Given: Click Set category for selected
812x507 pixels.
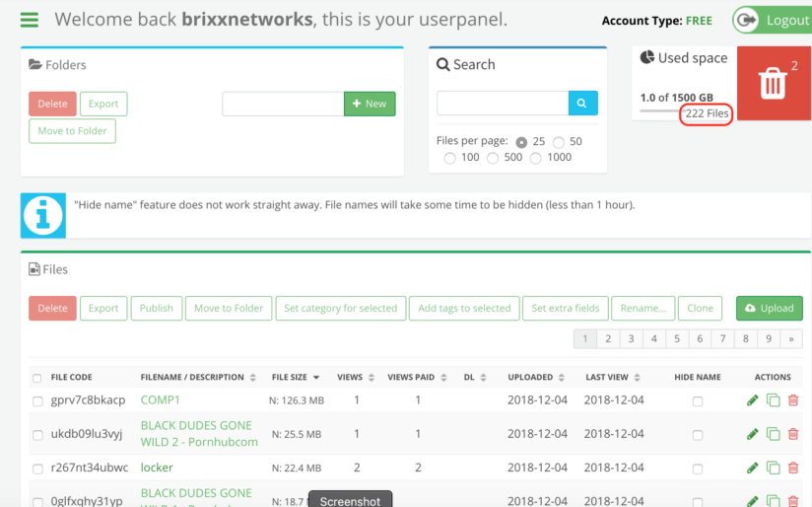Looking at the screenshot, I should [341, 308].
